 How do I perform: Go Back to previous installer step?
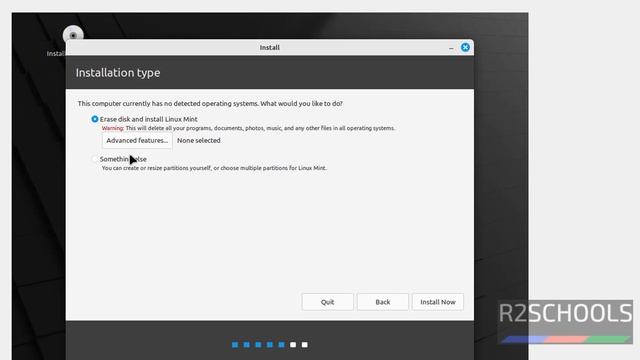click(x=382, y=302)
